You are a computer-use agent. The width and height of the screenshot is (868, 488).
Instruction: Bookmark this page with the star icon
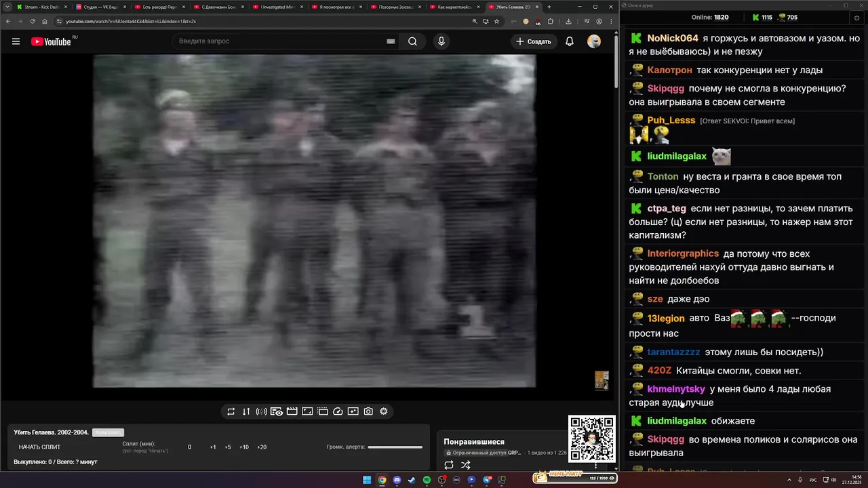(x=496, y=21)
